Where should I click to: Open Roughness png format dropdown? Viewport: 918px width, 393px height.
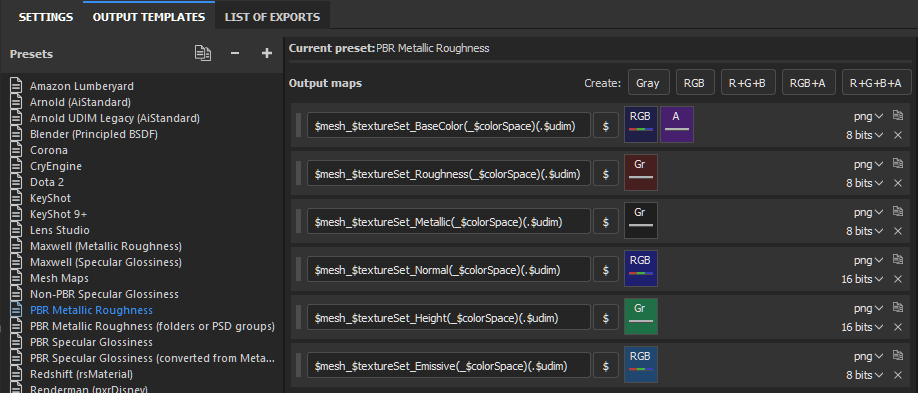click(868, 164)
